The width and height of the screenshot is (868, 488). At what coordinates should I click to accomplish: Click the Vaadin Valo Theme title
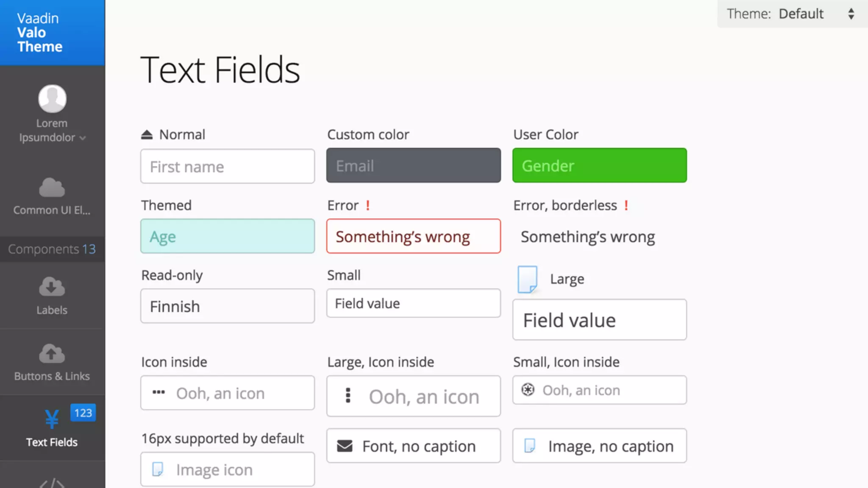pos(40,33)
